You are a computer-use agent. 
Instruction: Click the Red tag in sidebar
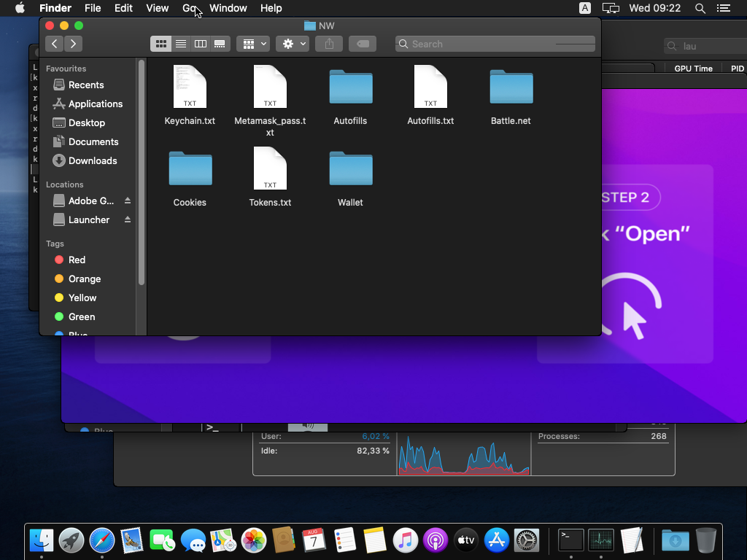(77, 260)
